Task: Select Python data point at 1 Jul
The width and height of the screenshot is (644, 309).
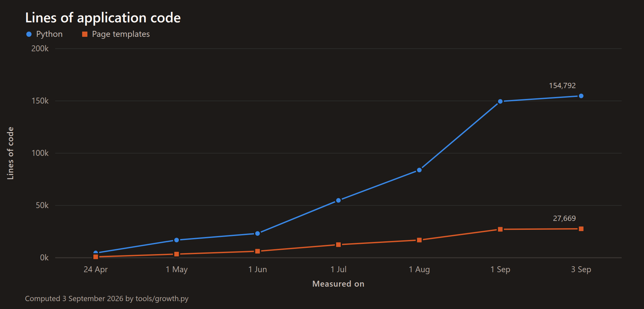Action: (338, 200)
